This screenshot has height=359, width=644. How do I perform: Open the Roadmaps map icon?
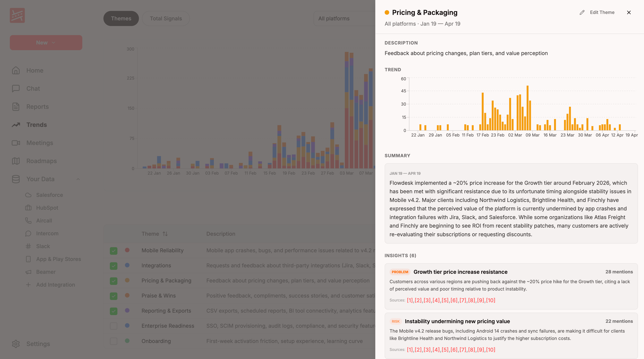(16, 161)
